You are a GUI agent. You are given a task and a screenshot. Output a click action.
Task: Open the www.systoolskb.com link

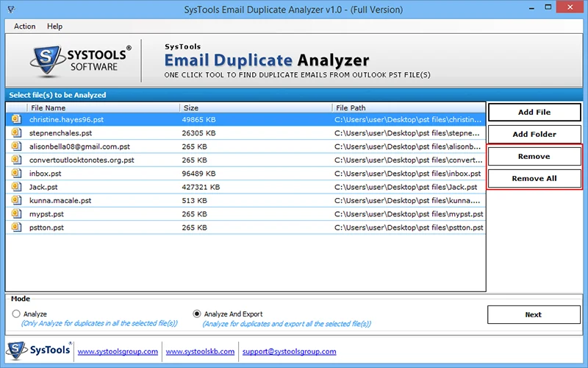pos(200,352)
